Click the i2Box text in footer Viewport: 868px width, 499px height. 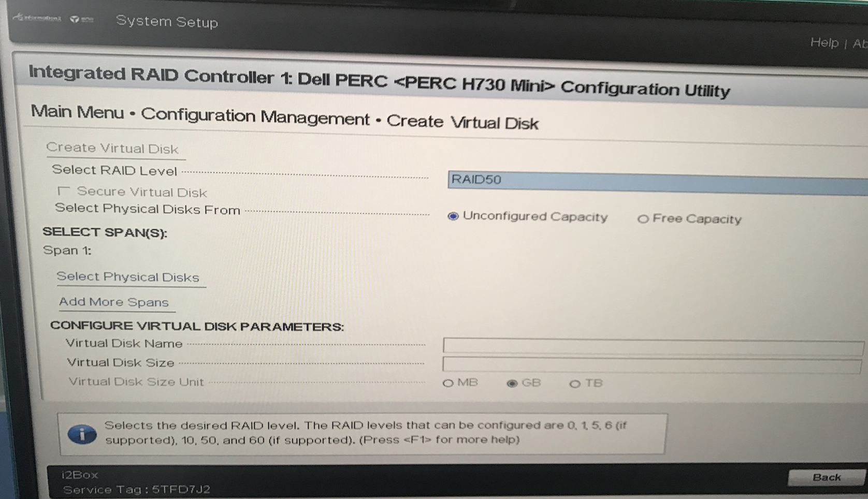pyautogui.click(x=80, y=475)
